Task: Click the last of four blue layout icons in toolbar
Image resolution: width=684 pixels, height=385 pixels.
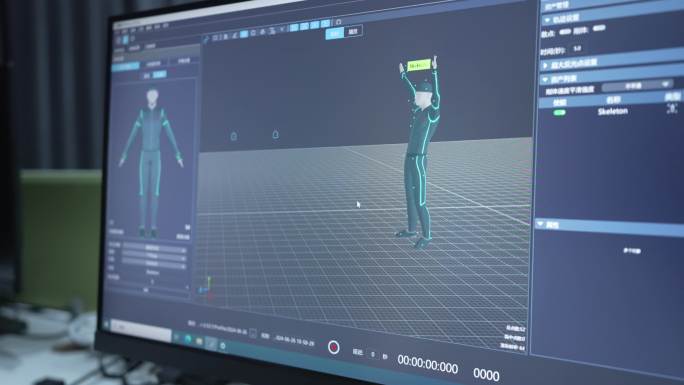Action: pos(325,24)
